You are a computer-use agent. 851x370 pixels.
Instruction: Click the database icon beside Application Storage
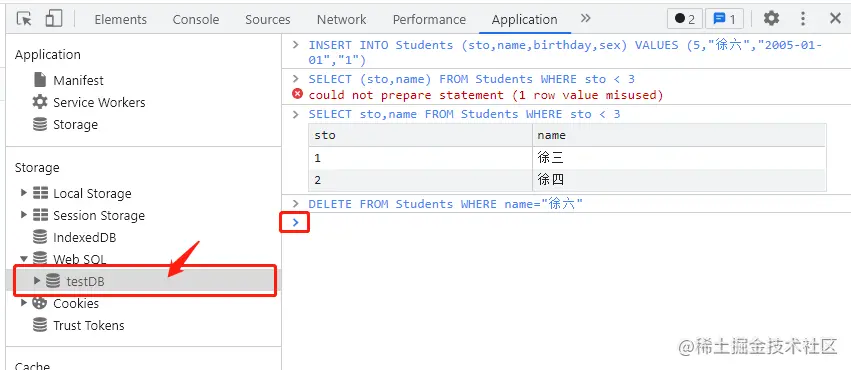[x=40, y=124]
